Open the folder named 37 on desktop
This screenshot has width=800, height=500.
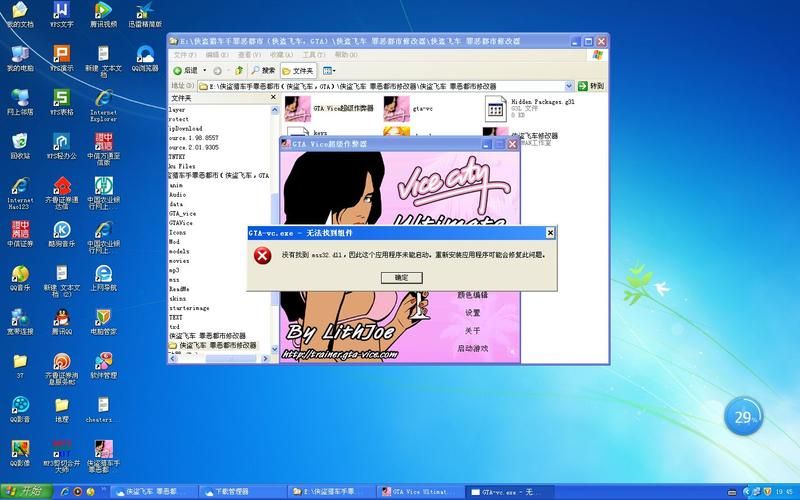pyautogui.click(x=20, y=365)
